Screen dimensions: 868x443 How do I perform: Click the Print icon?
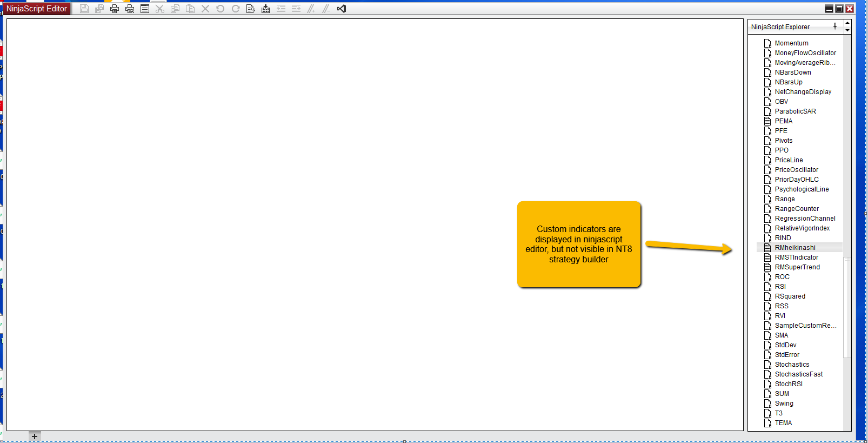(115, 9)
